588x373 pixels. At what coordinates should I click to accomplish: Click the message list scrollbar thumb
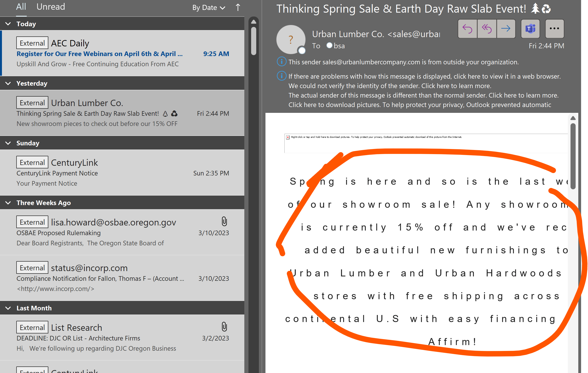254,41
